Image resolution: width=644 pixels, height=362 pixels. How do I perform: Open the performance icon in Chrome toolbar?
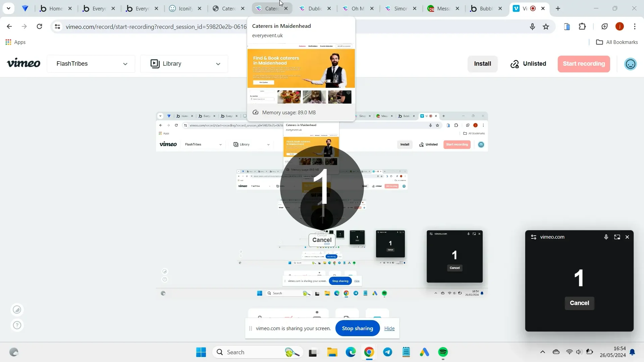(604, 26)
